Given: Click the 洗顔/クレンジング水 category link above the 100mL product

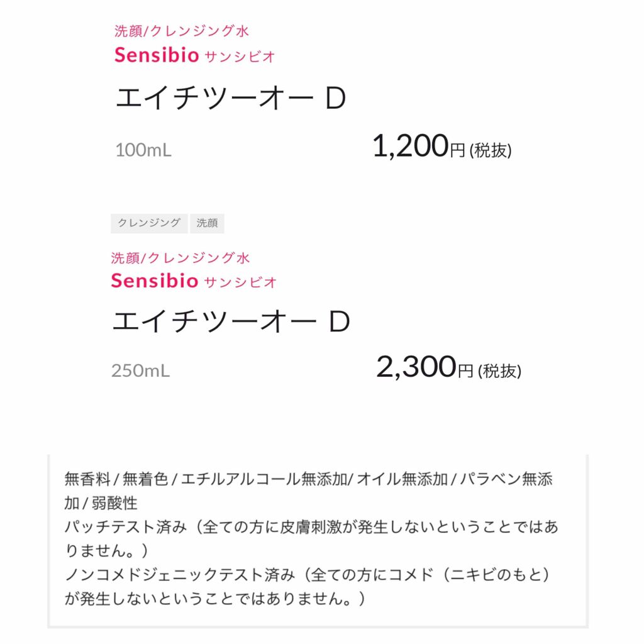Looking at the screenshot, I should click(x=182, y=30).
